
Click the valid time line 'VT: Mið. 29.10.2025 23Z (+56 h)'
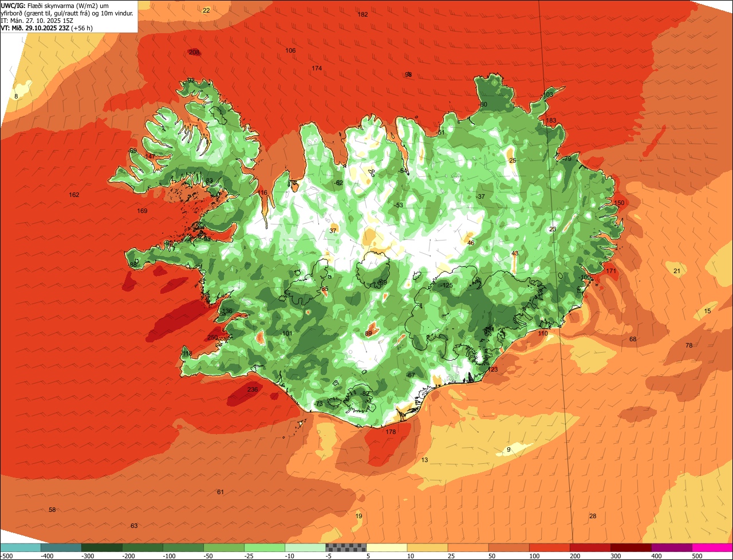(47, 28)
